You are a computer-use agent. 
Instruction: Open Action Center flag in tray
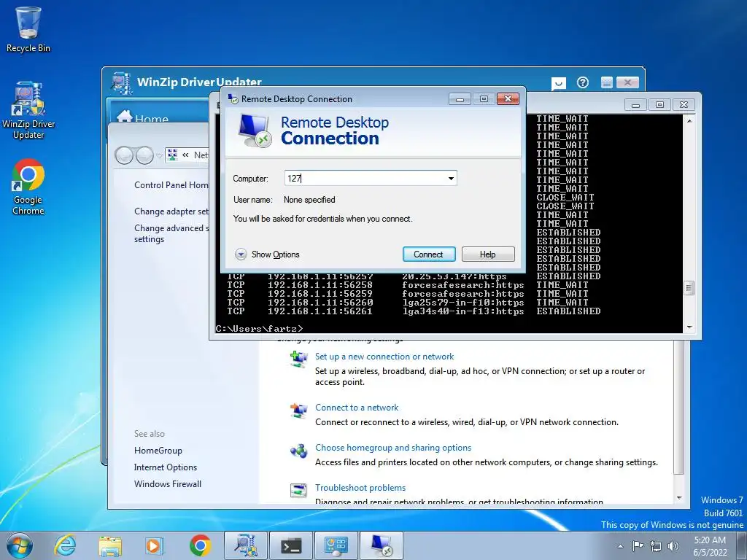point(638,545)
